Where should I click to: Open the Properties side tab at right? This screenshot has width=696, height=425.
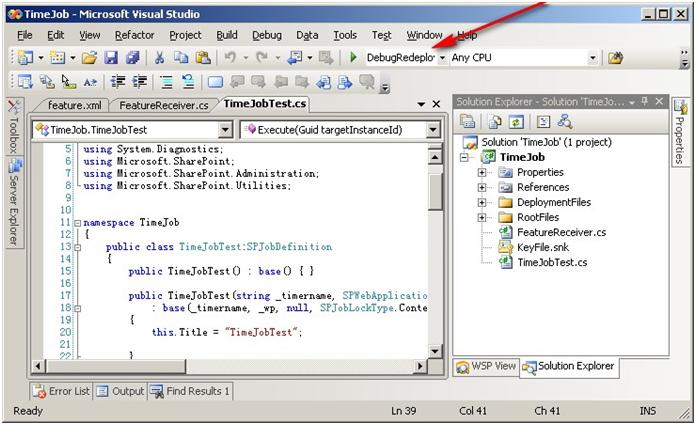coord(680,132)
